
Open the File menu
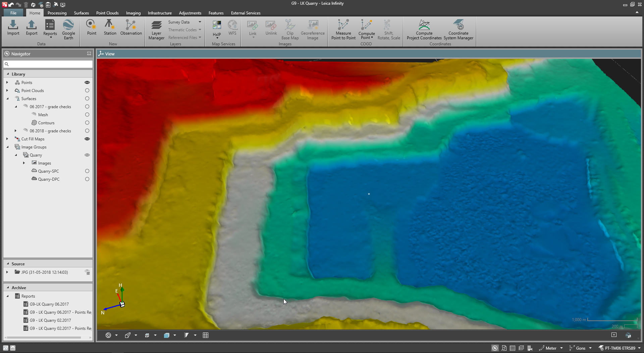pyautogui.click(x=13, y=13)
